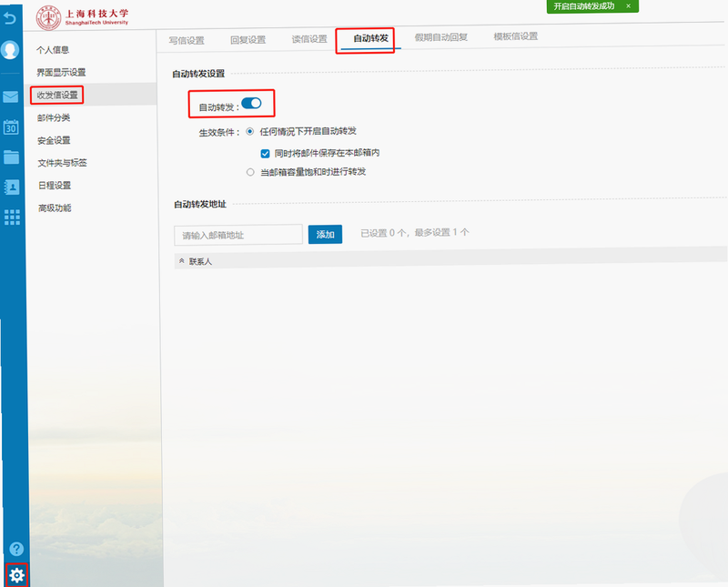728x587 pixels.
Task: Open the calendar icon
Action: coord(11,127)
